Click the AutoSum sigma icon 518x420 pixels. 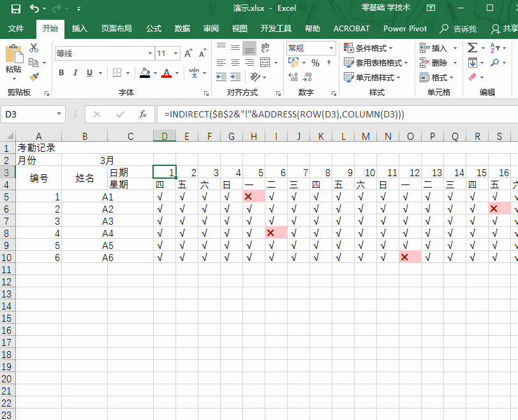tap(473, 48)
